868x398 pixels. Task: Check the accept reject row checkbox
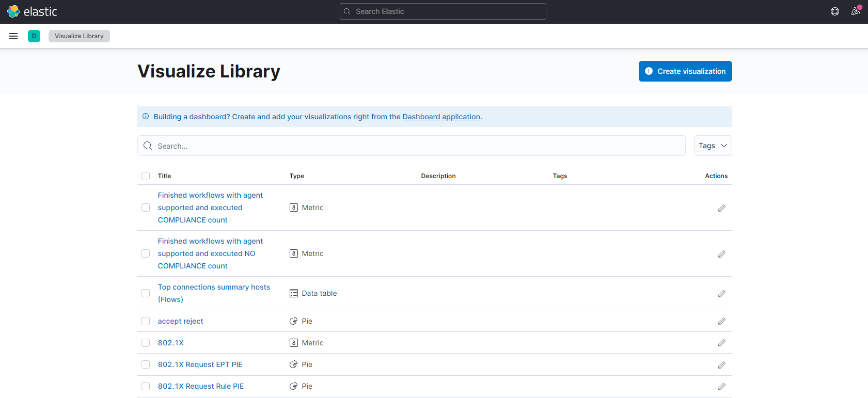click(x=146, y=321)
